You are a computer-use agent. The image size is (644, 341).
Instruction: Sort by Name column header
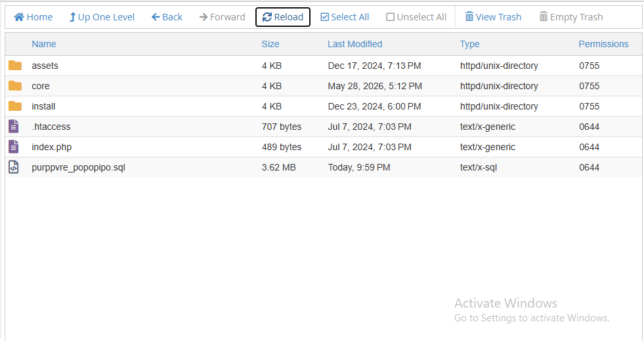pyautogui.click(x=44, y=44)
